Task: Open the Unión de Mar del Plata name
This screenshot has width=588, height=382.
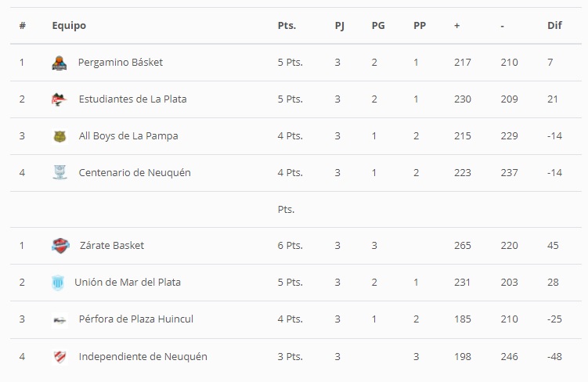Action: [x=128, y=283]
